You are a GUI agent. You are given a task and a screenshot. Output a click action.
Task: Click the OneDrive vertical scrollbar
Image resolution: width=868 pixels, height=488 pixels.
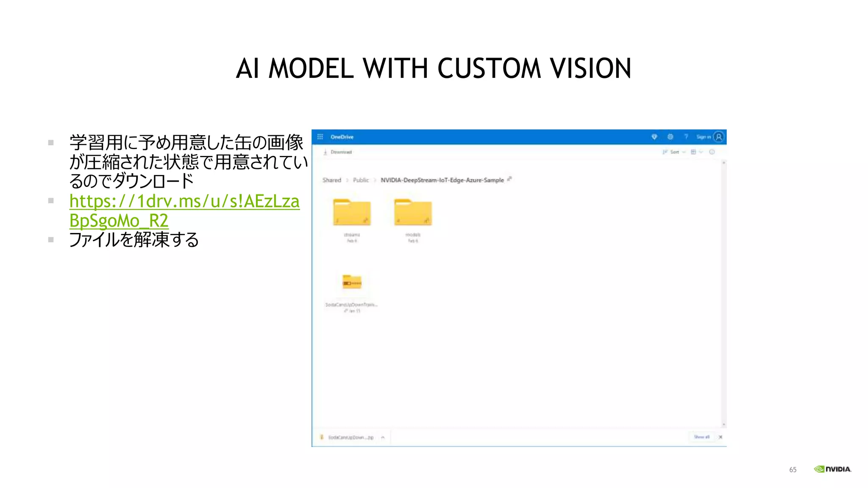click(x=724, y=294)
